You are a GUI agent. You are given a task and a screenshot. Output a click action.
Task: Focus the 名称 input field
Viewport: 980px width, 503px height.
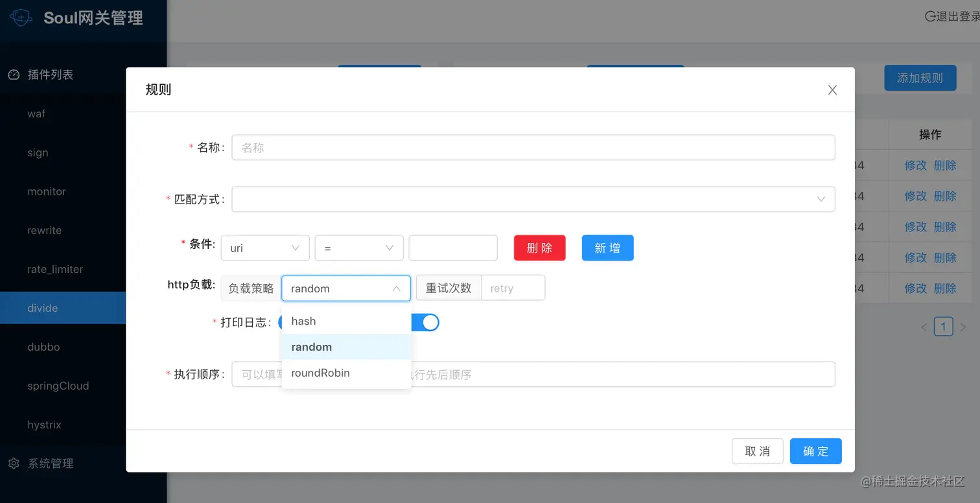[533, 147]
